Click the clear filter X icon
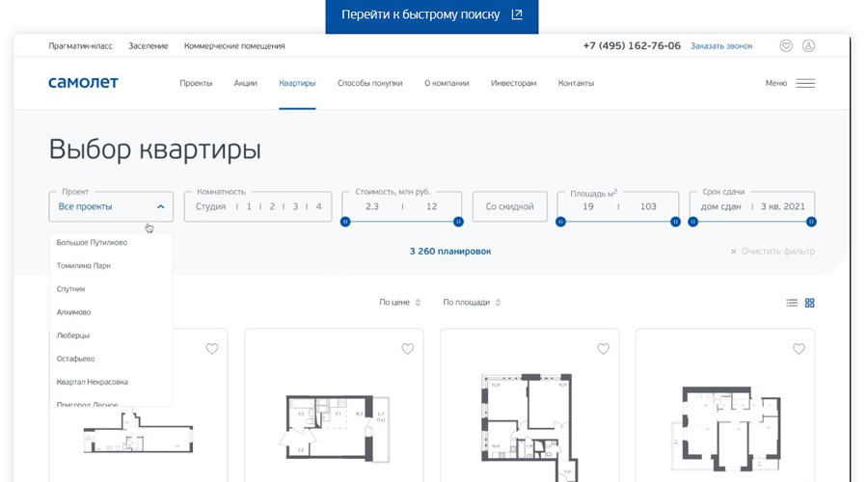 click(x=734, y=252)
